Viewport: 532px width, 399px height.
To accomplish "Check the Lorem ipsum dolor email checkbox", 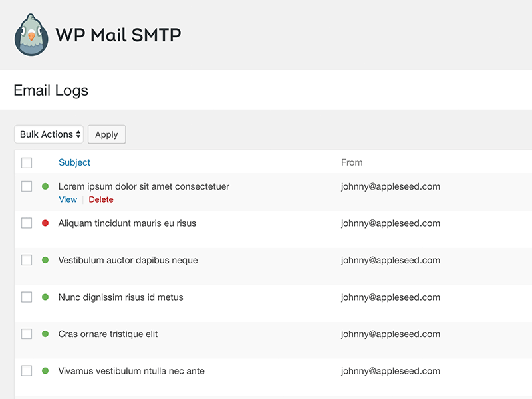I will coord(27,186).
